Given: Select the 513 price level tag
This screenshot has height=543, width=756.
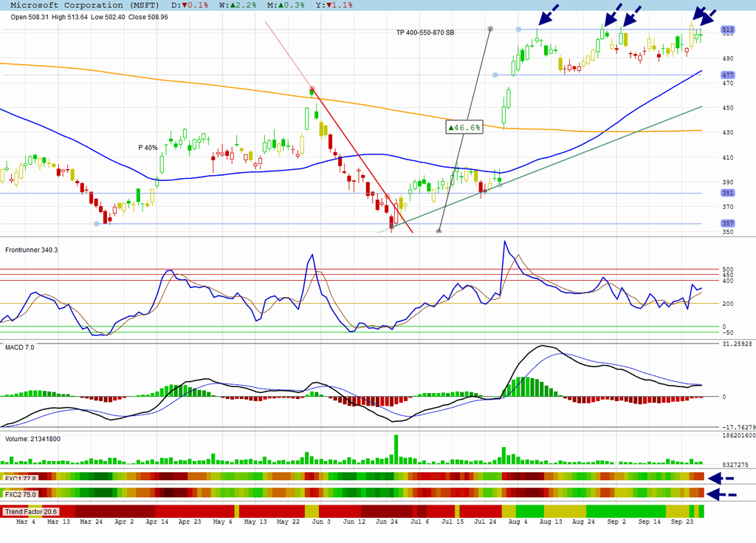Looking at the screenshot, I should coord(727,30).
